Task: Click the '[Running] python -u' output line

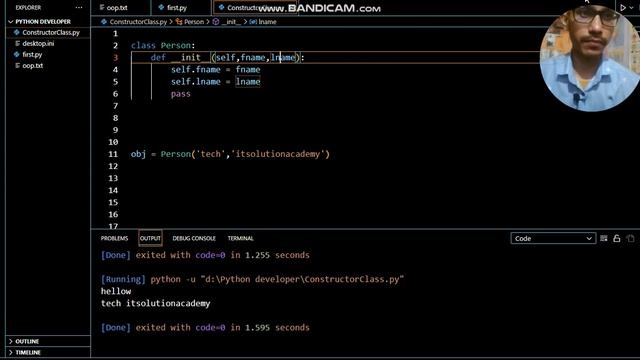Action: pos(252,279)
